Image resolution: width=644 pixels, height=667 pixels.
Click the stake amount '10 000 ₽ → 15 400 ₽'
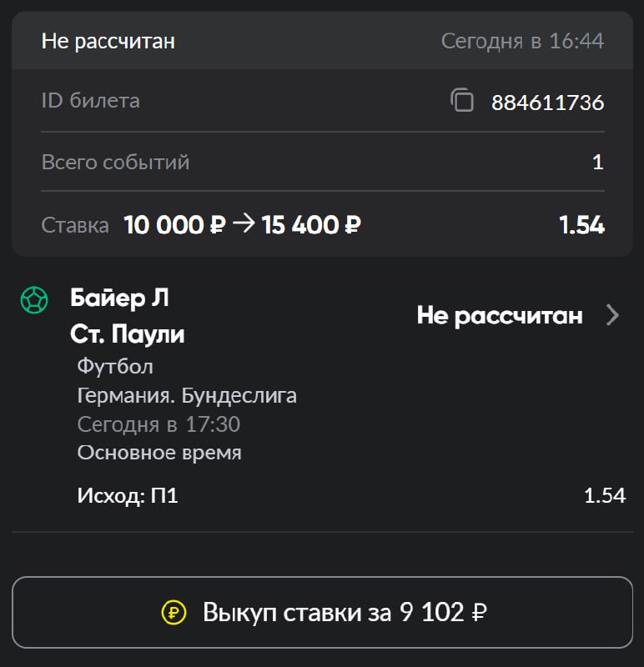tap(242, 224)
